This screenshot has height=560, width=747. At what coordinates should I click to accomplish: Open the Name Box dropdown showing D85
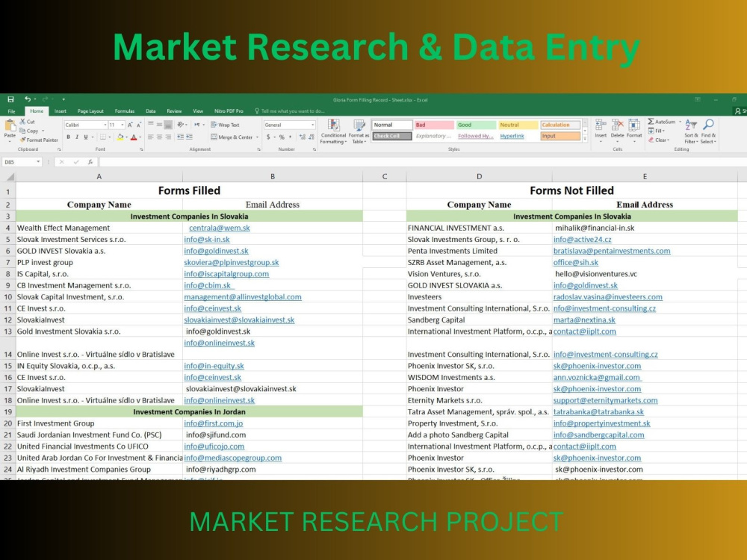(38, 162)
